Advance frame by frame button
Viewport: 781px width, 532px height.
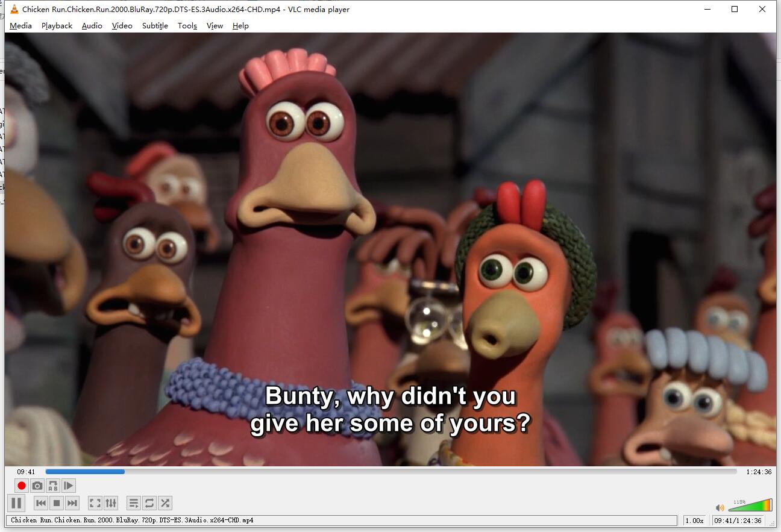(69, 486)
